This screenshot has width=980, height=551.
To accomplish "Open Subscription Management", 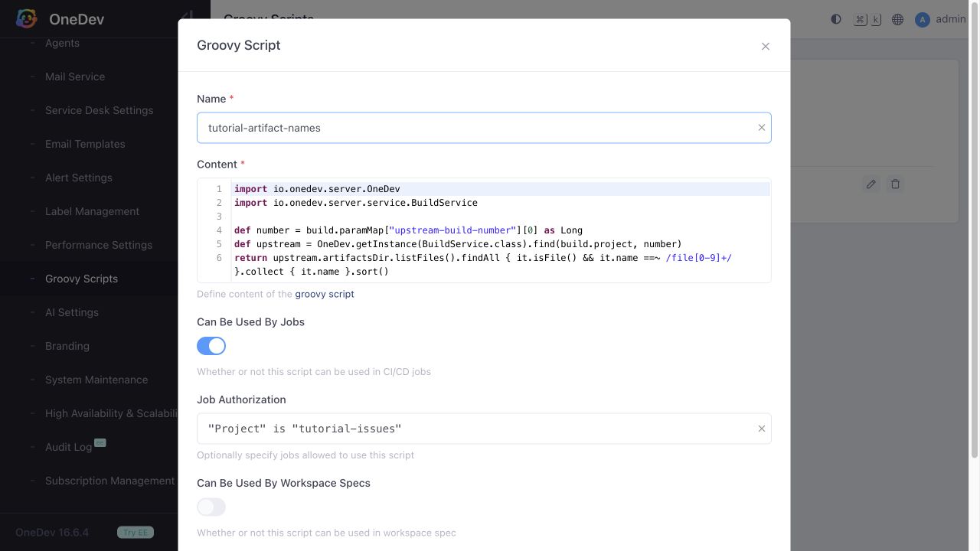I will pyautogui.click(x=110, y=481).
